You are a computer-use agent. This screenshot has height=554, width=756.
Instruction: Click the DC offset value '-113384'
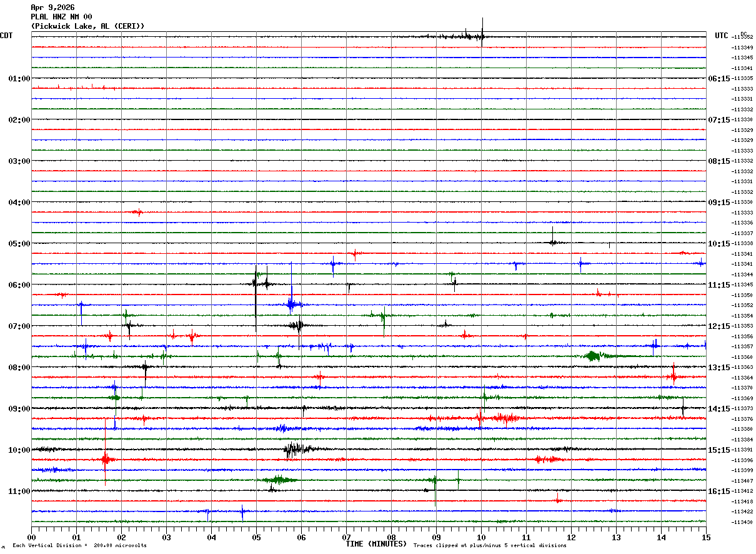click(742, 440)
